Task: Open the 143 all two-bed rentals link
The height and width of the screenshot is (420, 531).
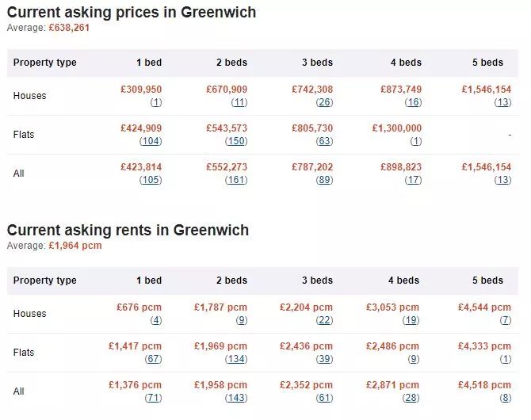Action: click(236, 398)
